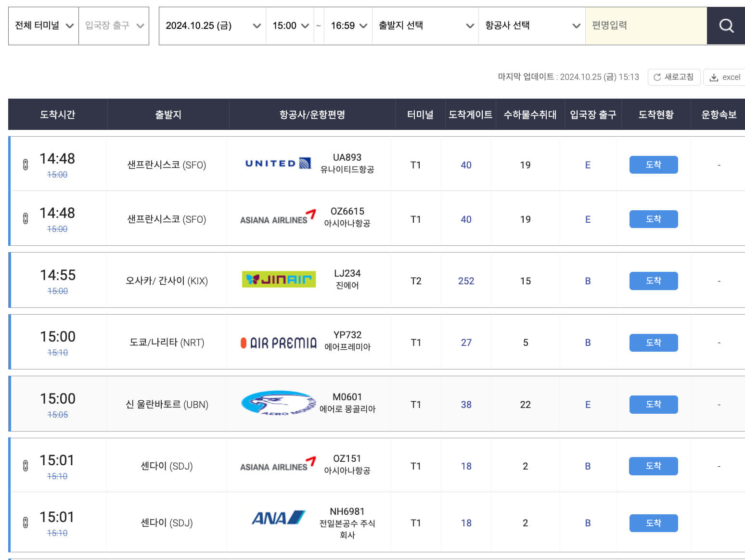Click the 도착시간 column header
The height and width of the screenshot is (560, 745).
pyautogui.click(x=58, y=115)
